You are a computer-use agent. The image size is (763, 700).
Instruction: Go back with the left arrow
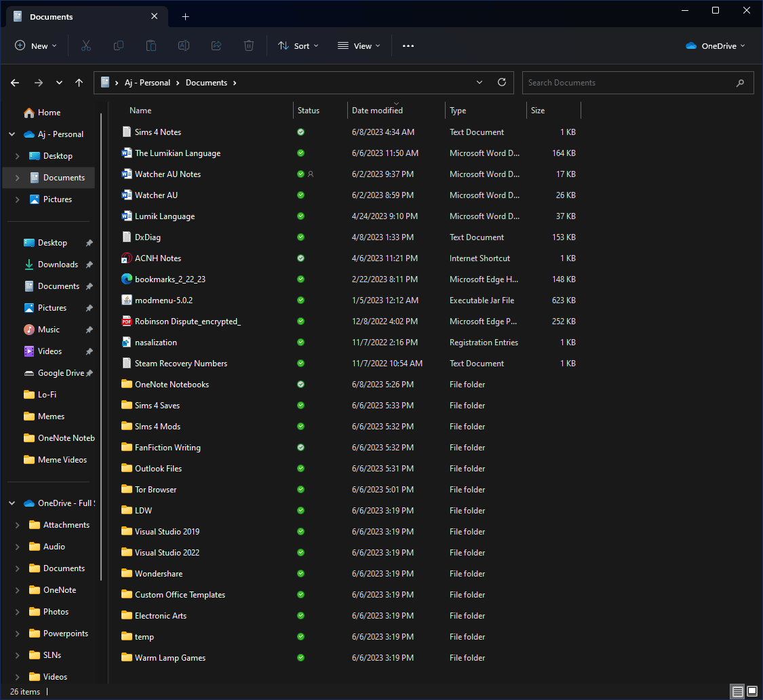[x=15, y=83]
